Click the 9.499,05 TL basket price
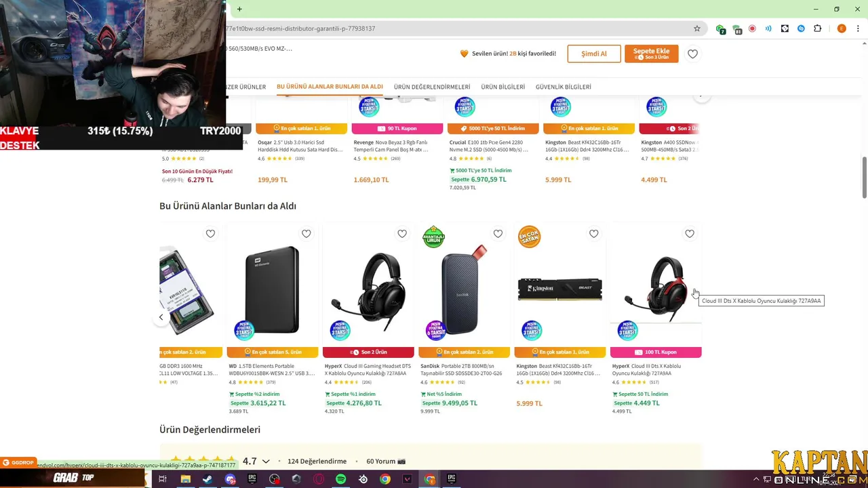Viewport: 868px width, 488px height. point(460,403)
